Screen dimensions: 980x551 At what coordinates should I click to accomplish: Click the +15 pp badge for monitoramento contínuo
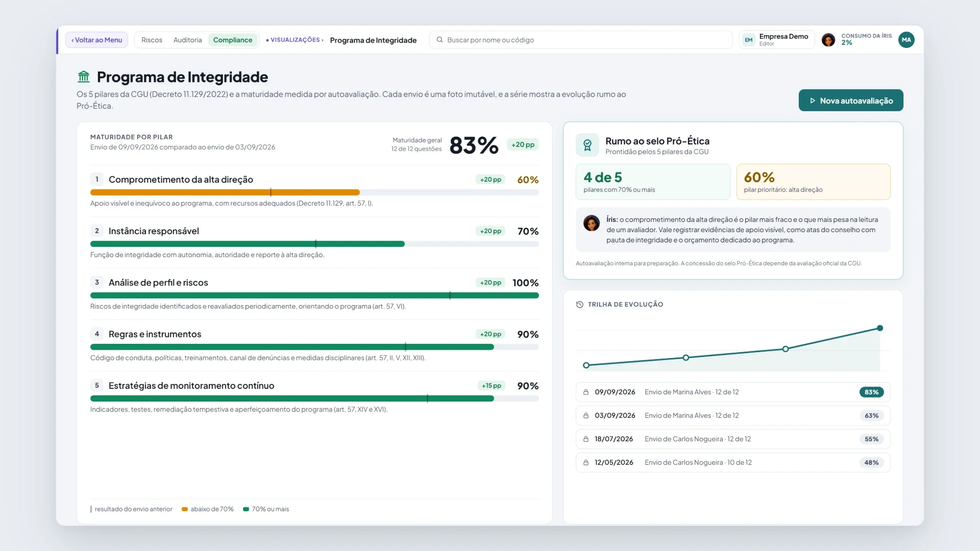click(491, 385)
